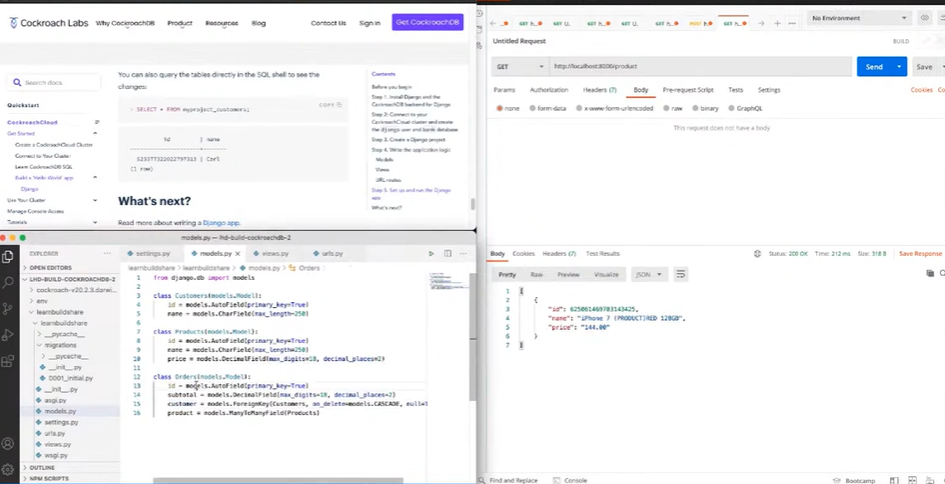Open the Extensions view in VS Code

click(8, 361)
